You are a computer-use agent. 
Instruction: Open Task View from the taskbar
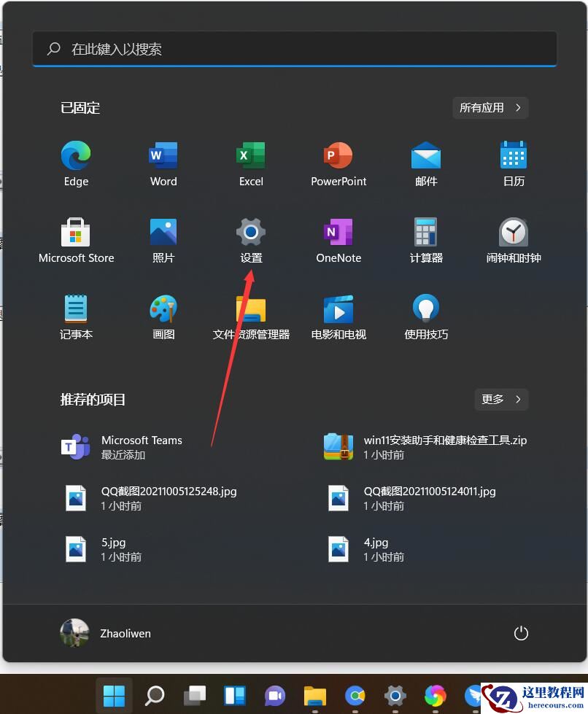[194, 695]
